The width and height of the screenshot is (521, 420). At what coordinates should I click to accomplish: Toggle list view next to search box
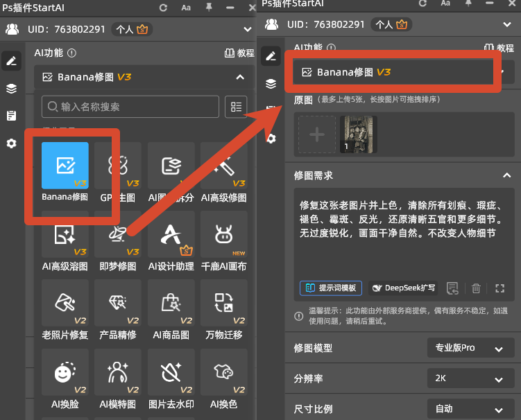236,107
